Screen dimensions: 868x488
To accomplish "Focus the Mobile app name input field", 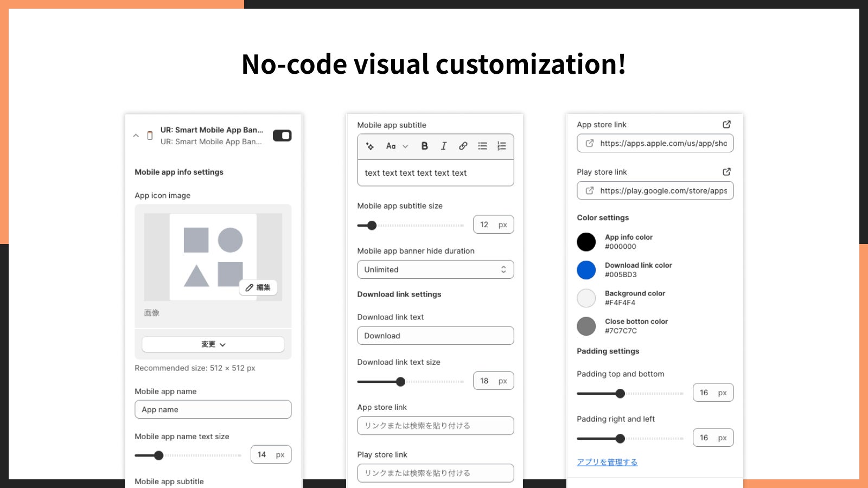I will pos(213,409).
